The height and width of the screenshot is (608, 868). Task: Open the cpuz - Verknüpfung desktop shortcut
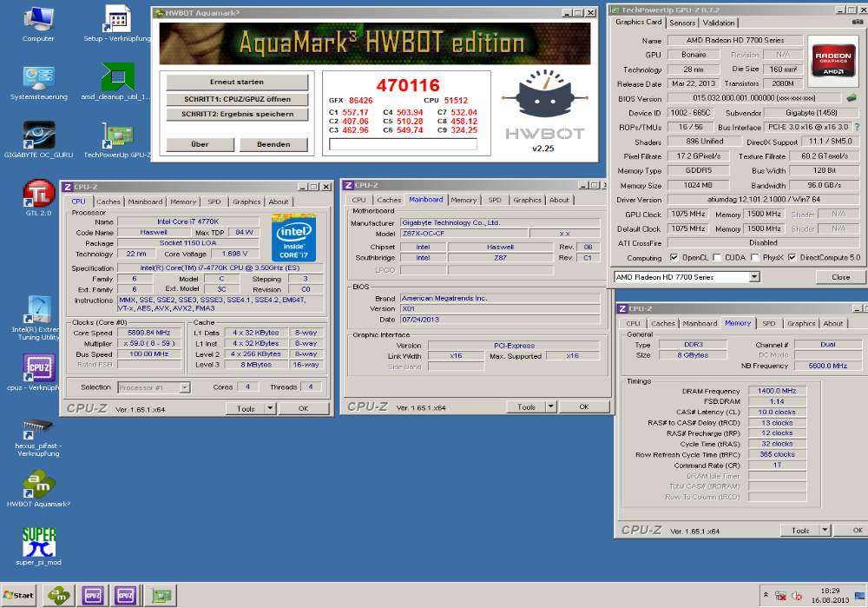pos(36,372)
